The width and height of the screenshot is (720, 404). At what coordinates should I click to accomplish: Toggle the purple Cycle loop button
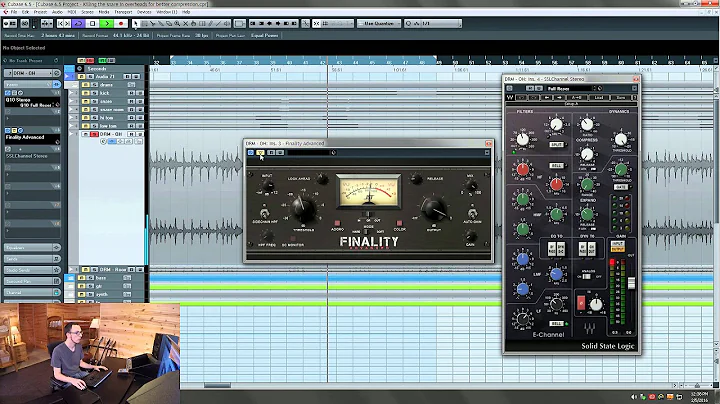(x=78, y=23)
